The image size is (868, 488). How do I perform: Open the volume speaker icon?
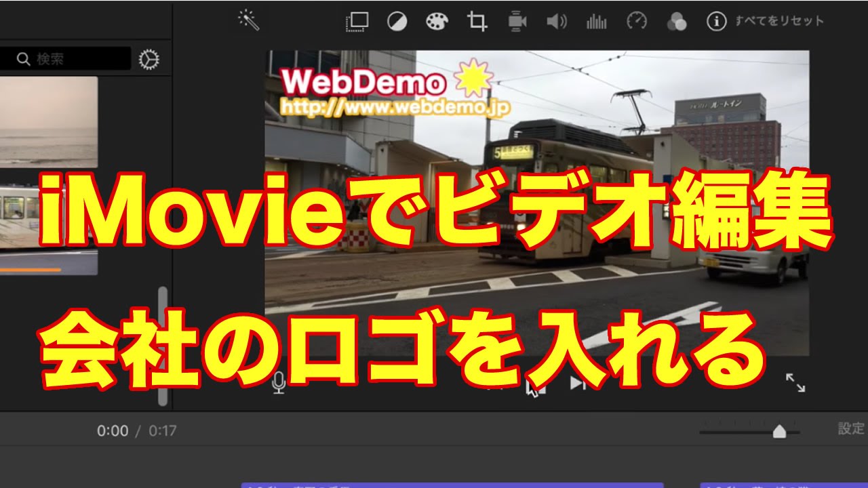pyautogui.click(x=557, y=22)
